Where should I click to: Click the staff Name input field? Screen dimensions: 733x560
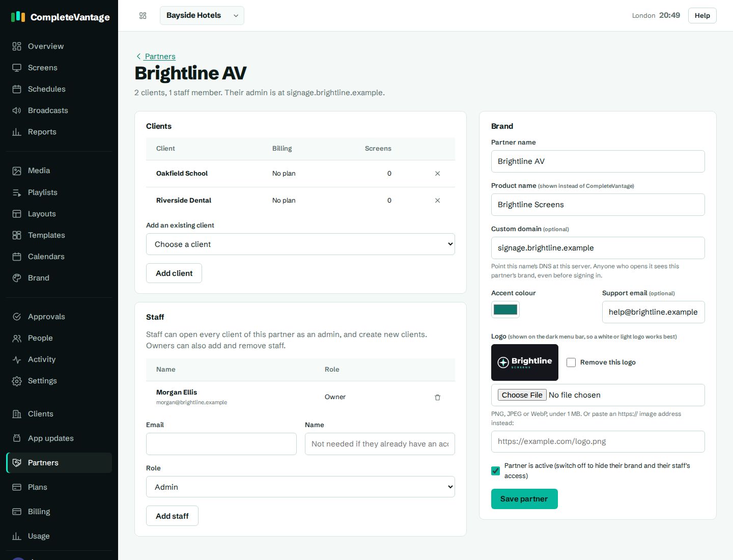tap(380, 444)
